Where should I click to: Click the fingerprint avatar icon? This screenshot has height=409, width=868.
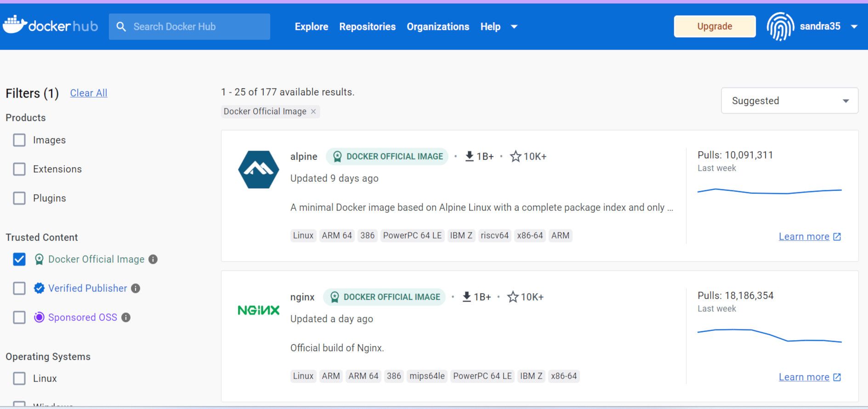click(x=780, y=27)
